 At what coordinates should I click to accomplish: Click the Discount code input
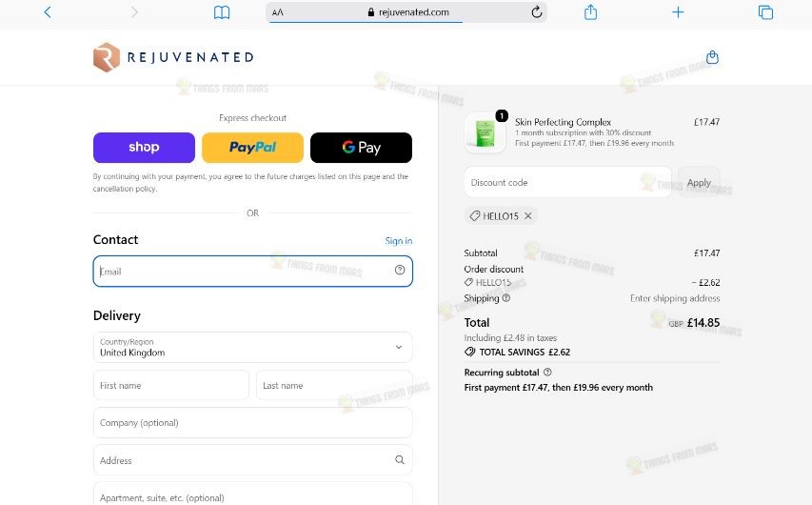tap(568, 183)
